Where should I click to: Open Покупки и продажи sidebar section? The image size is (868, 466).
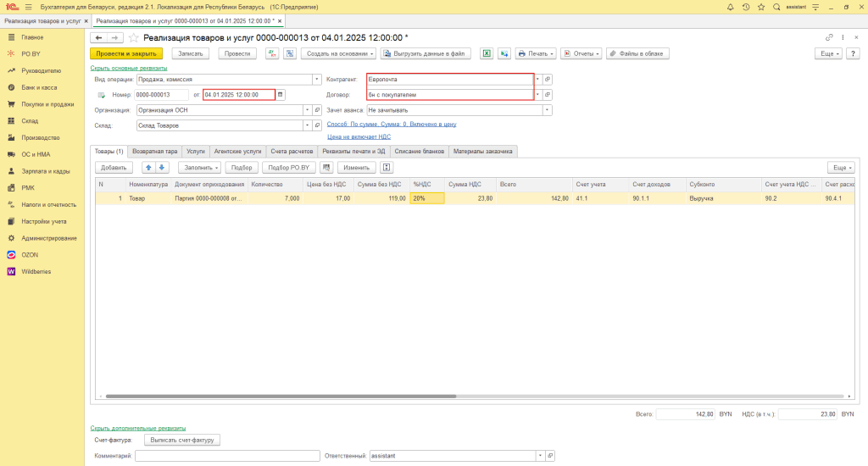click(x=47, y=104)
